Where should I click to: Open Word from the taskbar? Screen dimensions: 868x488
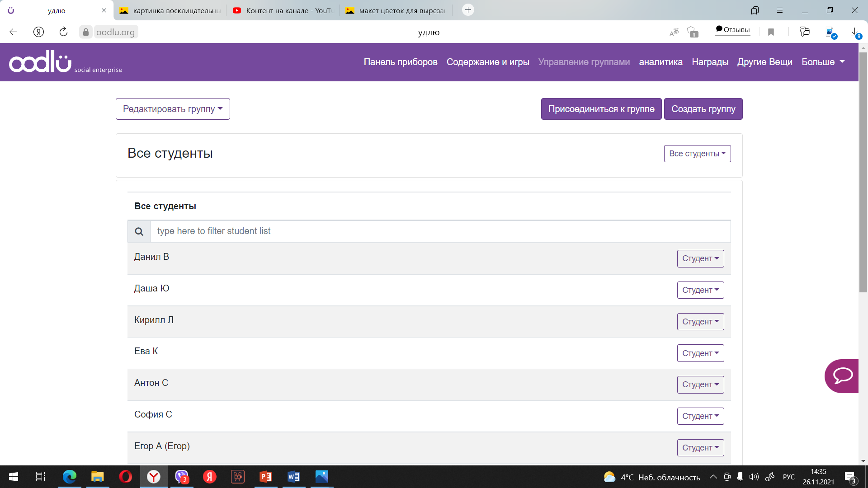[x=293, y=477]
